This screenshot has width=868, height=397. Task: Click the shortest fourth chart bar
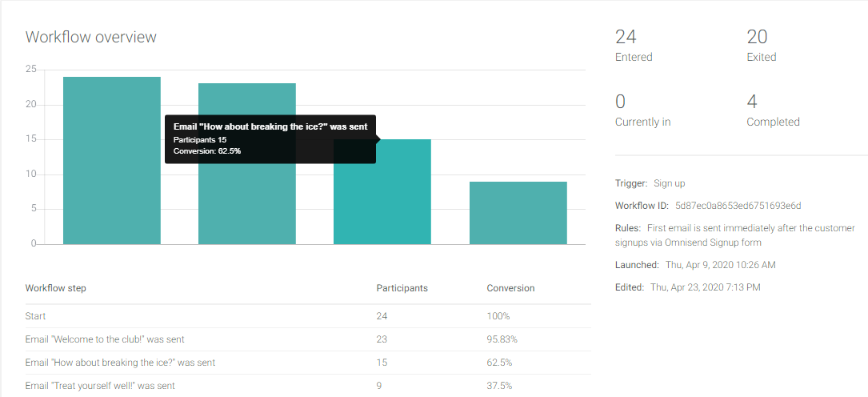(518, 213)
